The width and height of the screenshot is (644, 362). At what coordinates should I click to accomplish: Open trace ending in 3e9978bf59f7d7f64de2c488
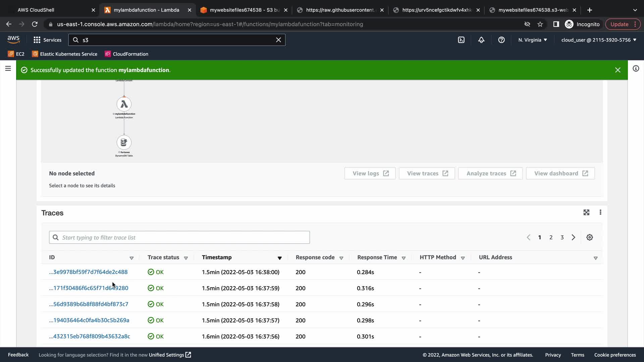point(88,272)
